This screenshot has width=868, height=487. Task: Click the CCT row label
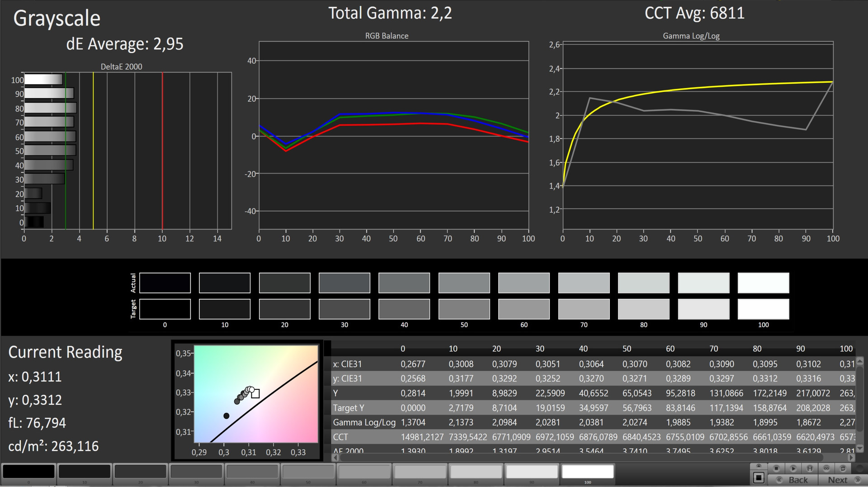coord(340,437)
